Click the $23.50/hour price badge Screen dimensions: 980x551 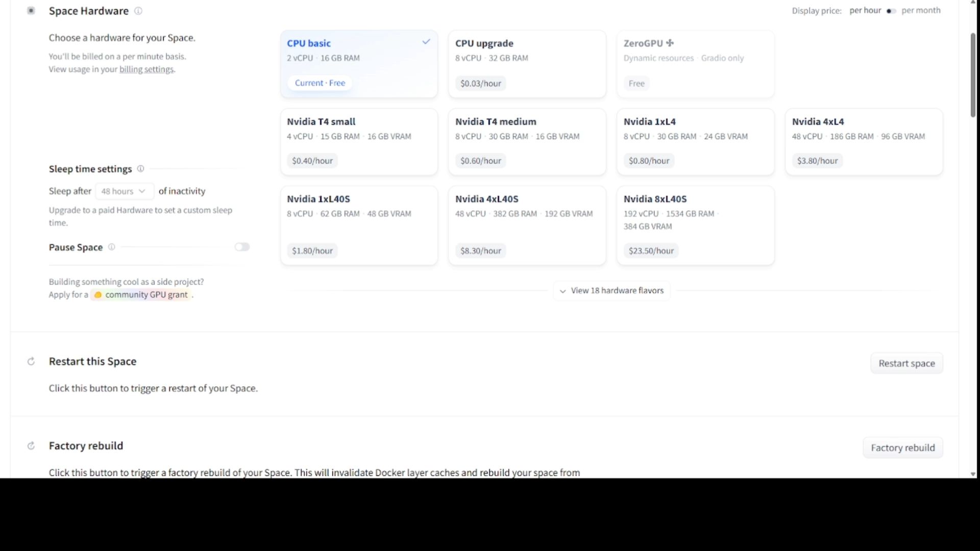[x=651, y=251]
